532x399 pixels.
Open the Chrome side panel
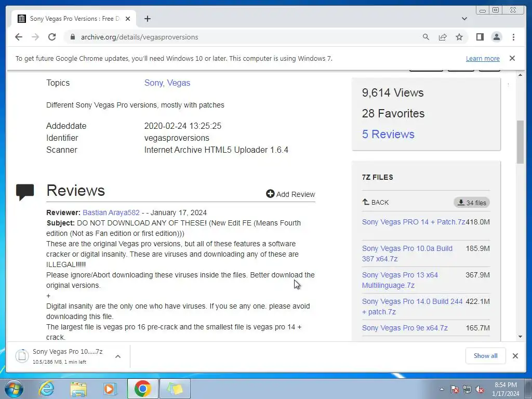480,37
